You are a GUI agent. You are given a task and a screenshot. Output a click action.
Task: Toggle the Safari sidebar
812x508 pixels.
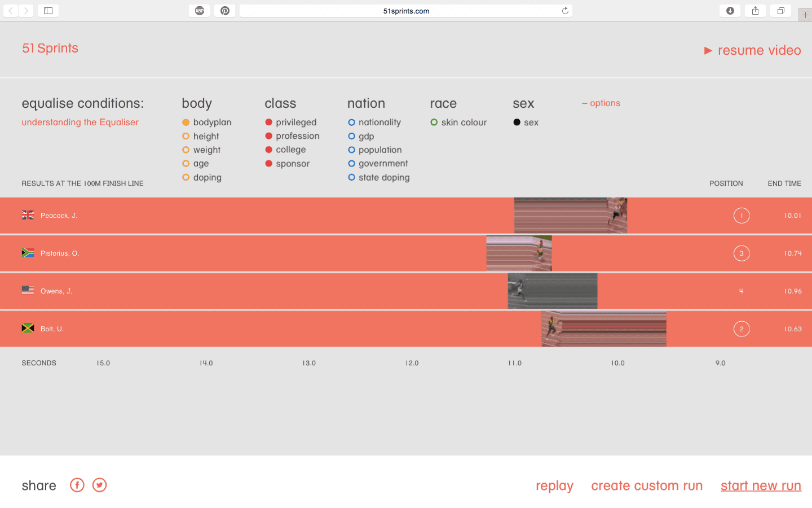(x=48, y=11)
